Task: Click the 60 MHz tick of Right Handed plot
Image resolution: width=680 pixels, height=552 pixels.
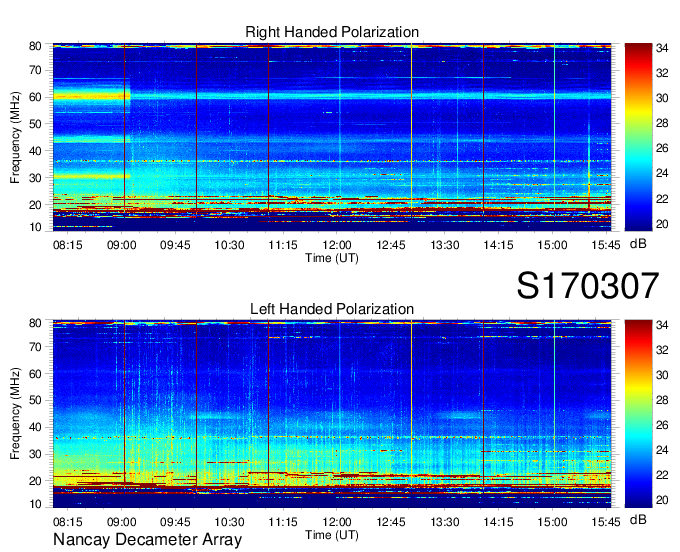Action: click(35, 97)
